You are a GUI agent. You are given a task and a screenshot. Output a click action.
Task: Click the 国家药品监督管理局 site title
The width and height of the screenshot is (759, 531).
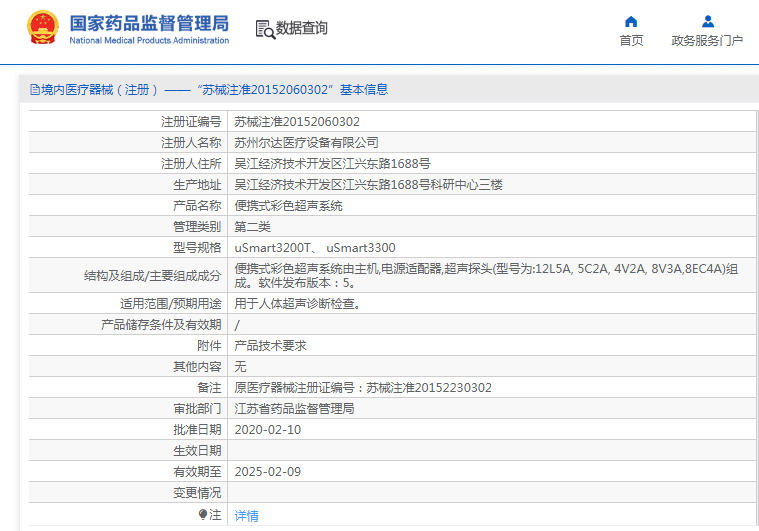[149, 22]
